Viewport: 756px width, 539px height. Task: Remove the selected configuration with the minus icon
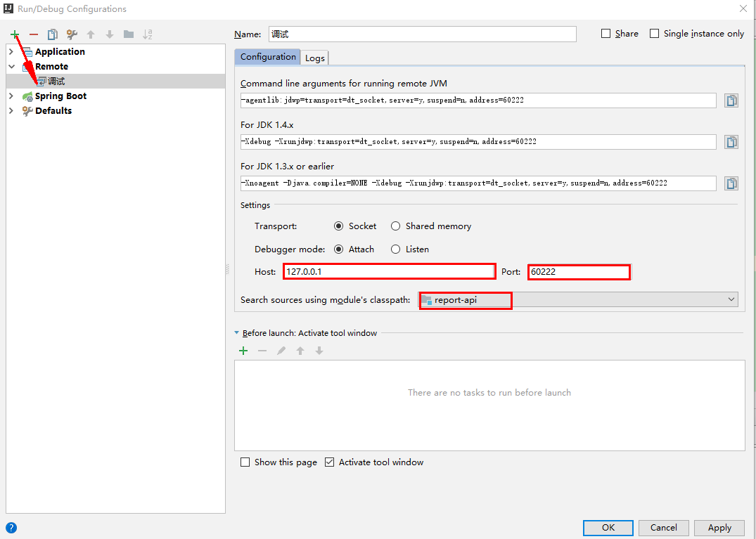[x=34, y=34]
